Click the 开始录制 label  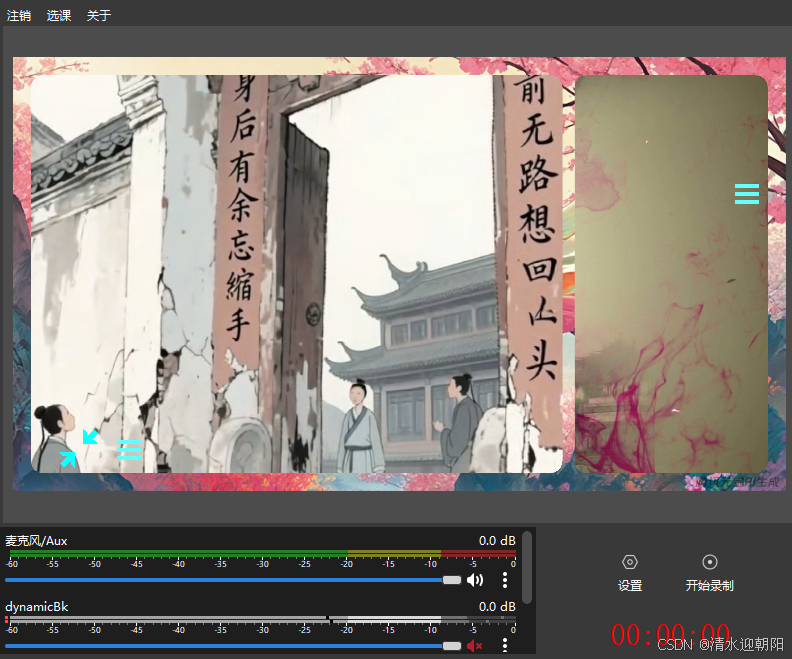tap(710, 586)
